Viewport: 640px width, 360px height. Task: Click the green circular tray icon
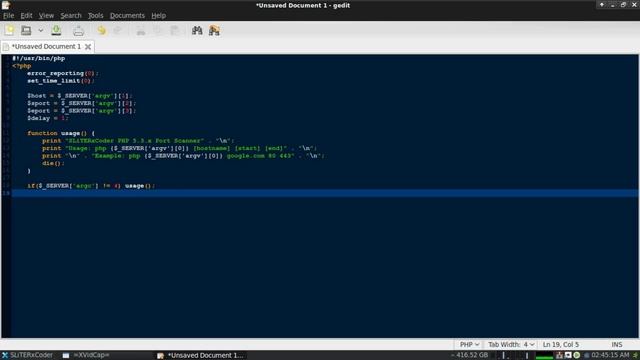(x=577, y=356)
